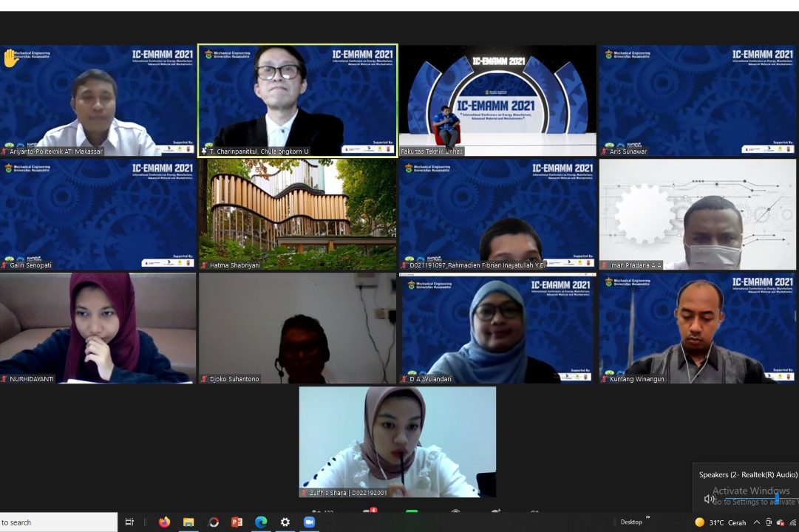Image resolution: width=799 pixels, height=532 pixels.
Task: Launch PowerPoint from the taskbar
Action: coord(237,522)
